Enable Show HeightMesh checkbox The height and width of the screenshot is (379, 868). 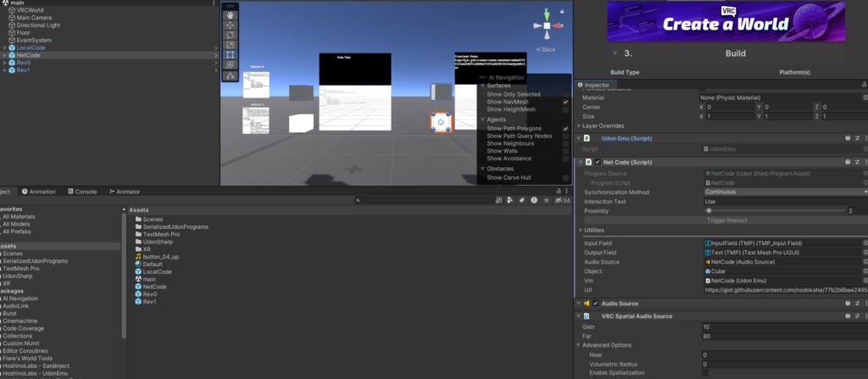565,109
